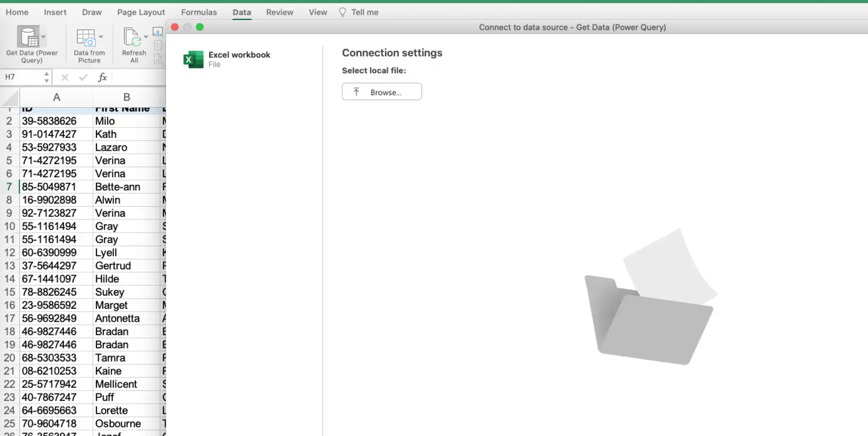Click cell containing 39-5838626
Viewport: 868px width, 436px height.
[56, 121]
